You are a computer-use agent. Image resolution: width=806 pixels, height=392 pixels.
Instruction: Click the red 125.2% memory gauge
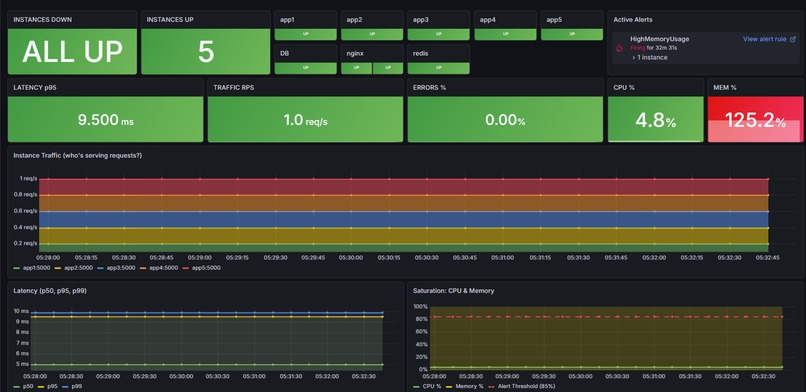click(756, 120)
